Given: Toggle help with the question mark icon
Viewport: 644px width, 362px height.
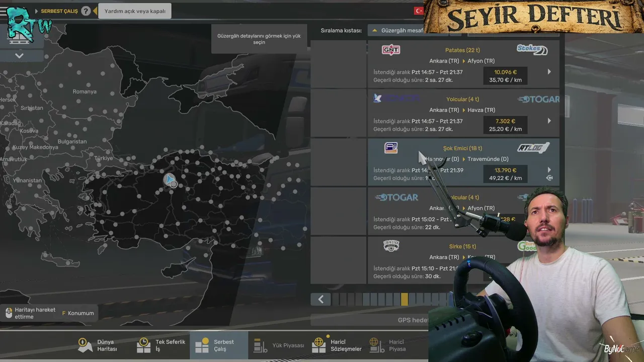Looking at the screenshot, I should pos(86,11).
